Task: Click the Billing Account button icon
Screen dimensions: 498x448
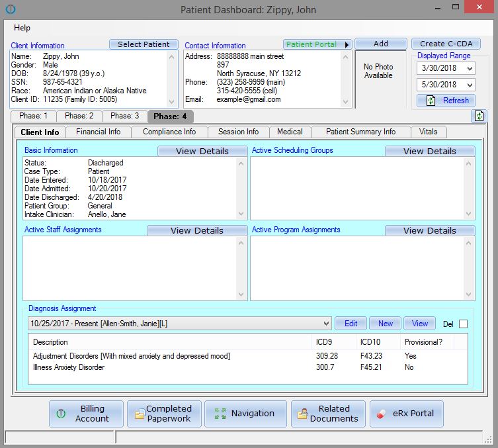Action: pyautogui.click(x=62, y=414)
